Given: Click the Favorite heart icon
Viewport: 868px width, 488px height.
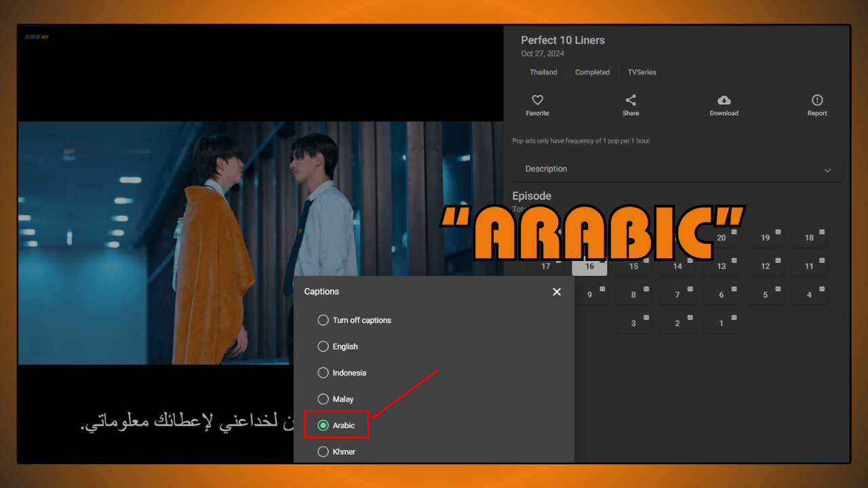Looking at the screenshot, I should point(537,102).
